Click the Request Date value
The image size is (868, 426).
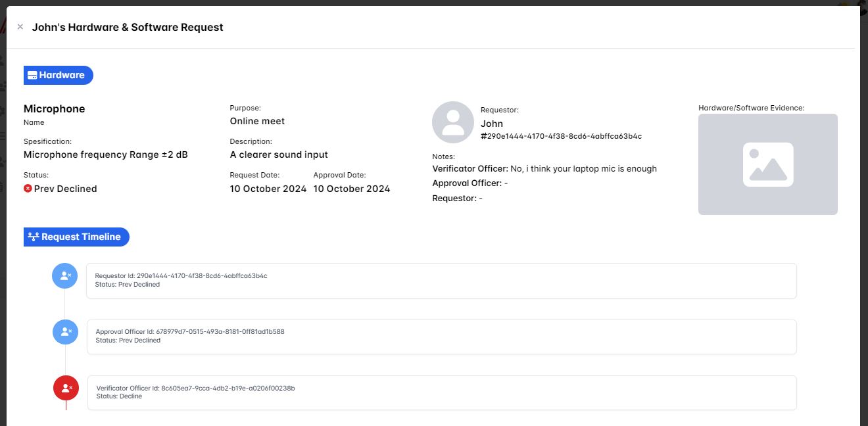pos(268,189)
